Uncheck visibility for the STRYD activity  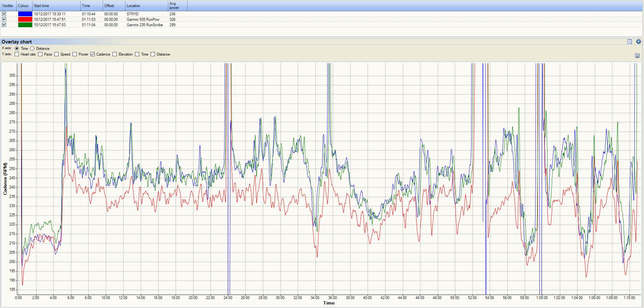coord(4,14)
